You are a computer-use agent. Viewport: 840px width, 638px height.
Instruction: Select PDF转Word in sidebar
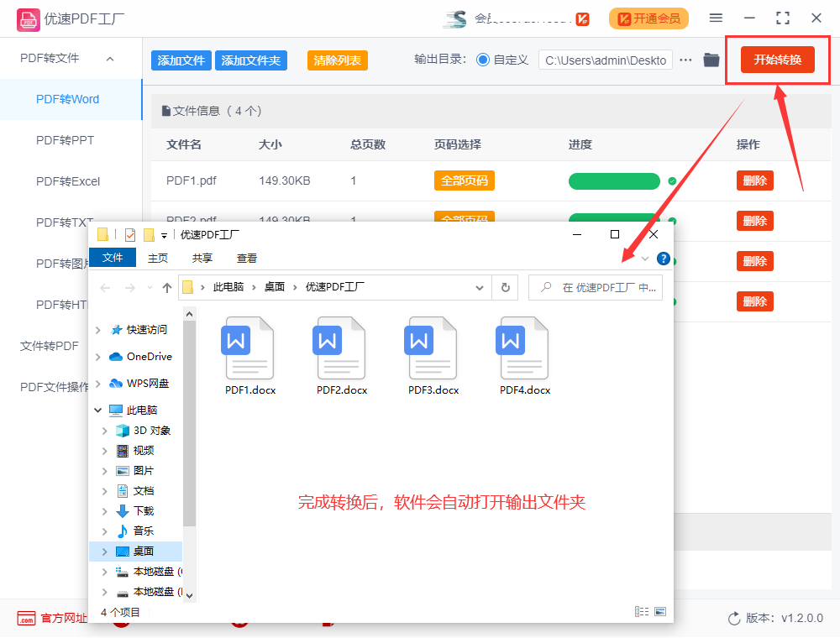71,99
